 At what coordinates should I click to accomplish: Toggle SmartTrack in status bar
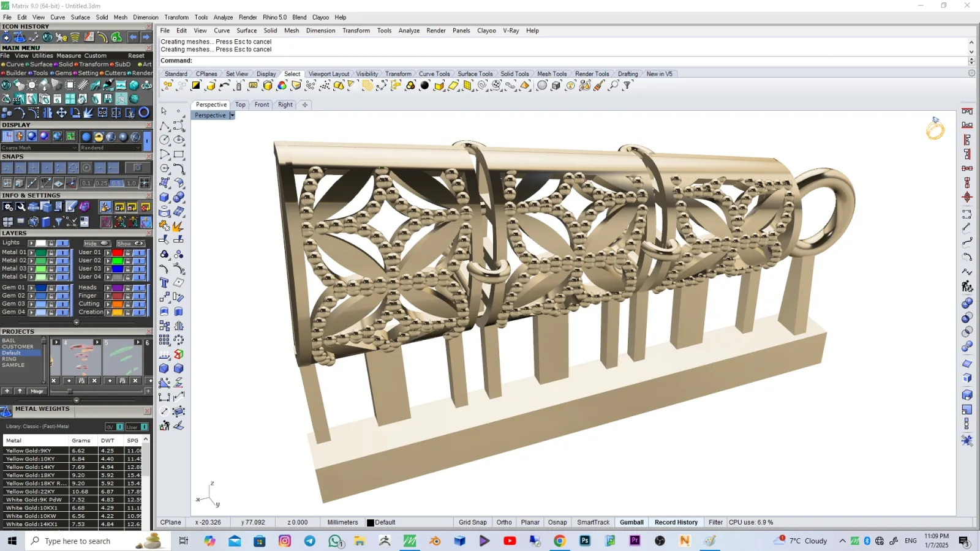click(x=593, y=523)
